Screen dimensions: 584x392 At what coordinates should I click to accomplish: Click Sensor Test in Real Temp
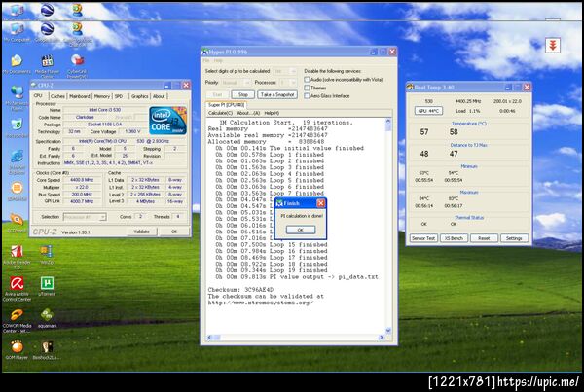(x=423, y=238)
